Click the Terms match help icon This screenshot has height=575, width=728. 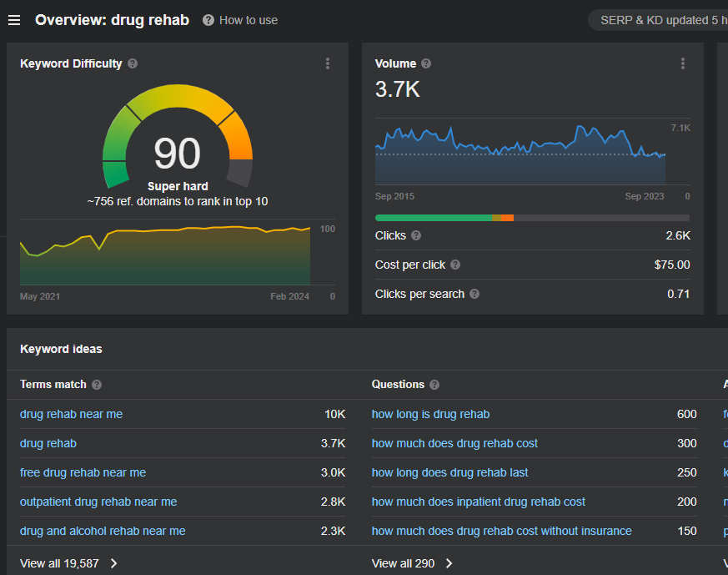click(97, 385)
